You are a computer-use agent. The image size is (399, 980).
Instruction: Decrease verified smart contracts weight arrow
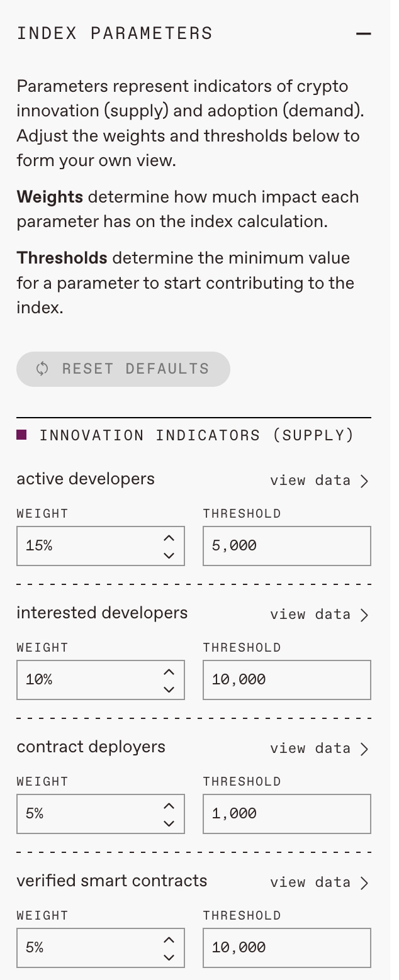point(169,957)
